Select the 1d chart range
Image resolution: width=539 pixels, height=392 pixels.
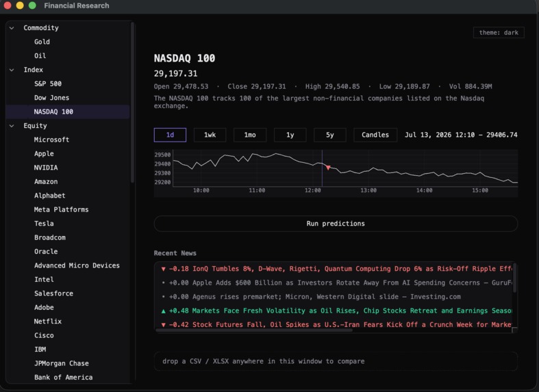pyautogui.click(x=170, y=135)
